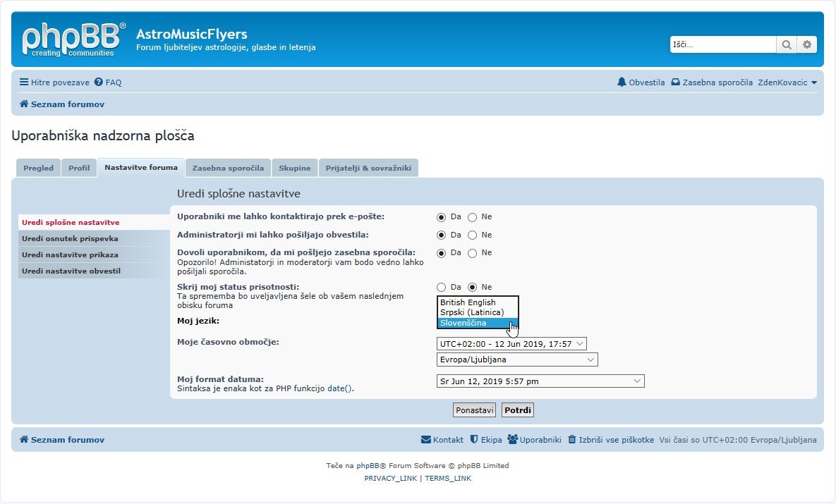Open the TERMS_LINK footer link
836x504 pixels.
(448, 479)
